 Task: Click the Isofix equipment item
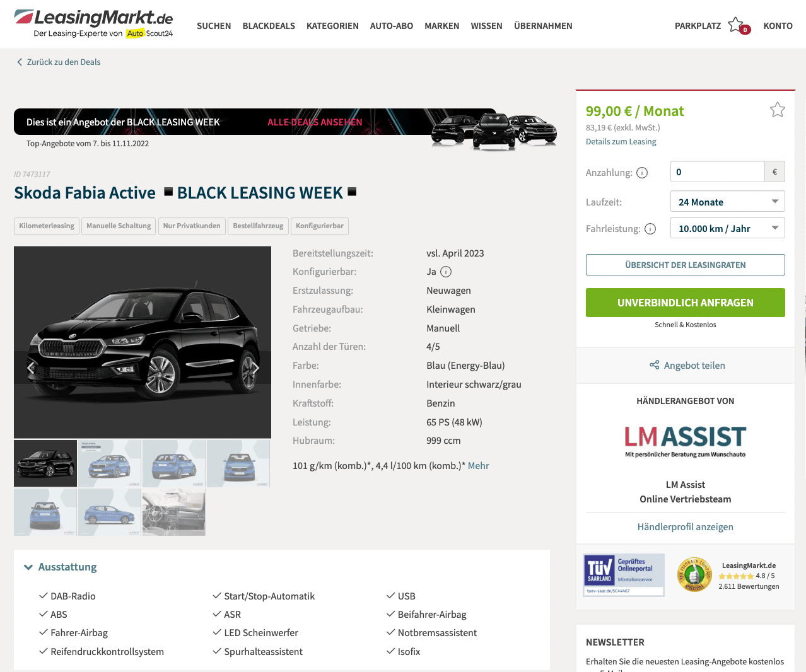pos(404,652)
